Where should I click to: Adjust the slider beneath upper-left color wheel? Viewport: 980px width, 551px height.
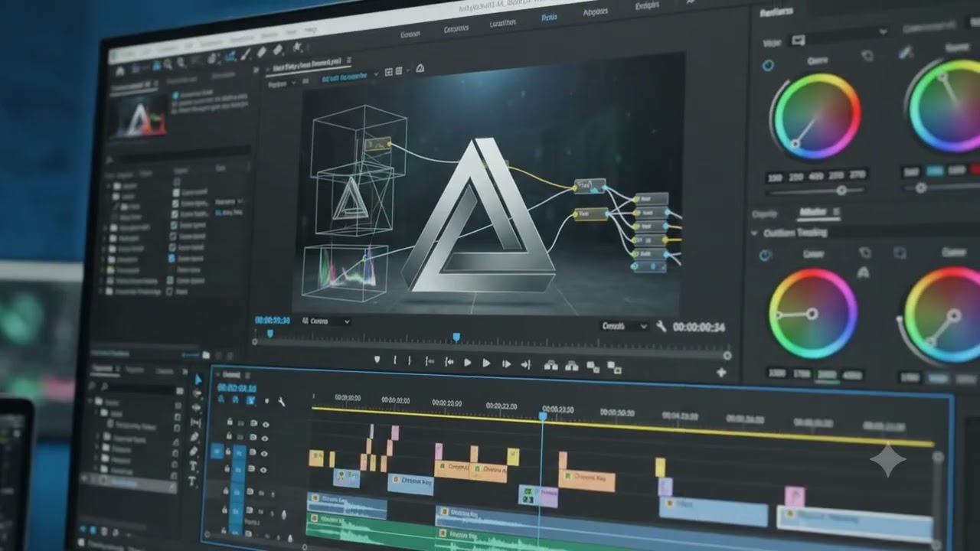click(x=841, y=191)
